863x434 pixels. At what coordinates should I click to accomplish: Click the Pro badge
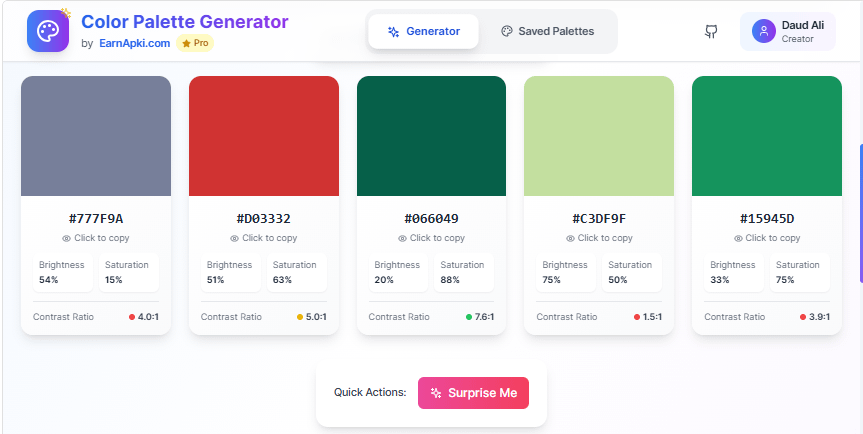195,43
